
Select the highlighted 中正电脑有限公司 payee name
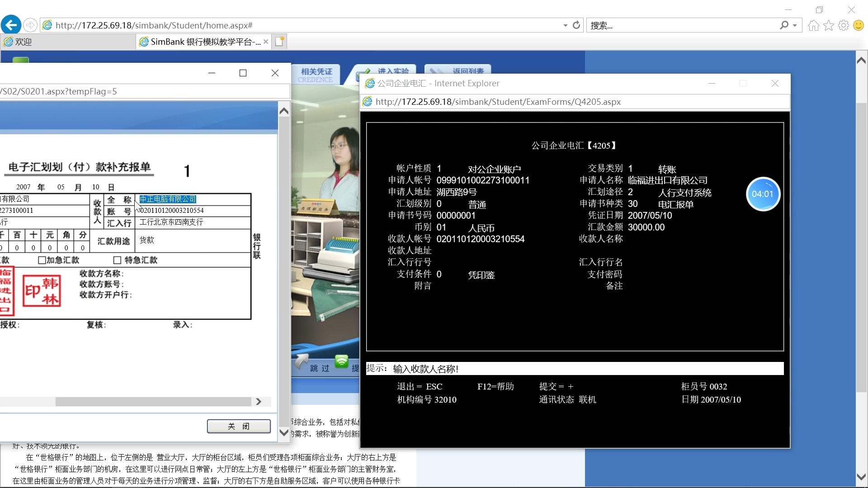pos(168,199)
